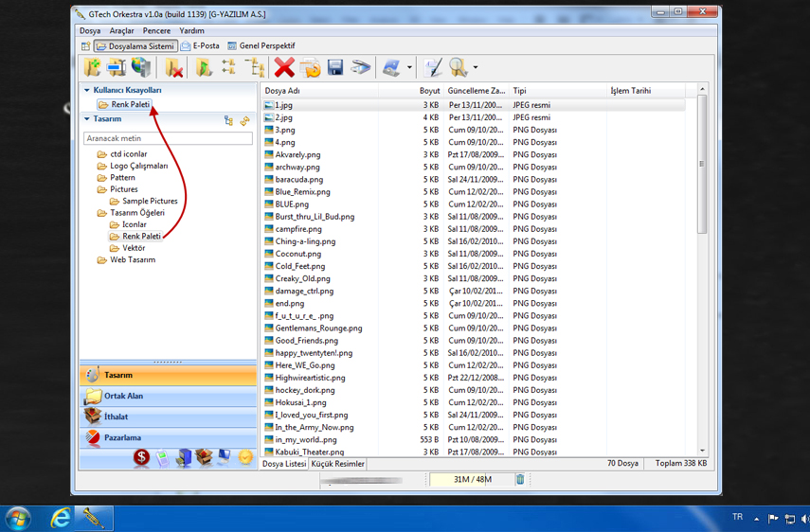Click the refresh arrows icon in Tasarım header
The height and width of the screenshot is (532, 810).
245,120
